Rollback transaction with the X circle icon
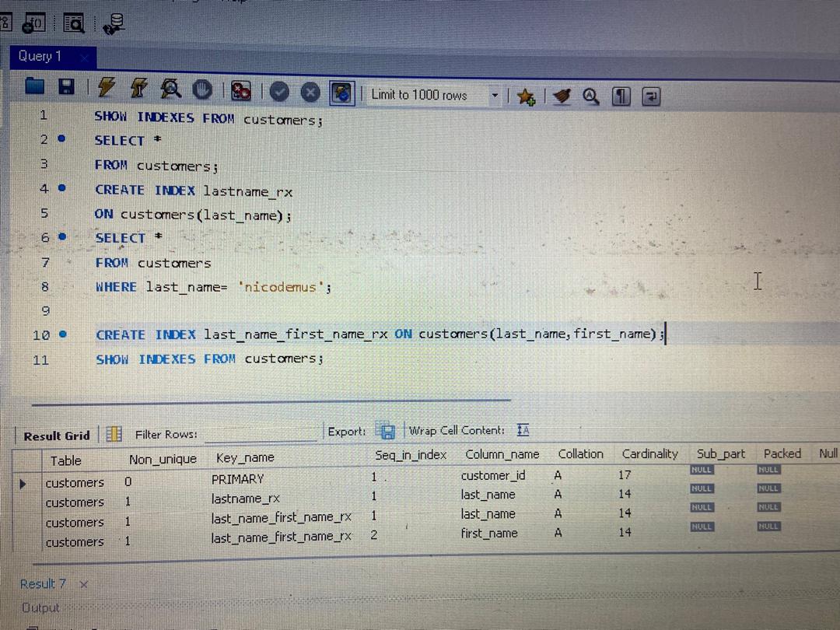Screen dimensions: 840x630 click(310, 93)
